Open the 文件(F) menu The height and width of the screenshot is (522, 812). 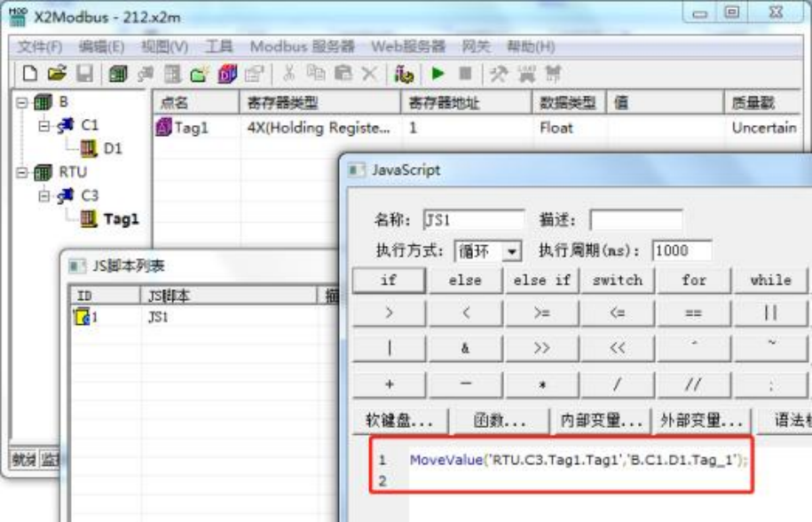click(x=40, y=47)
